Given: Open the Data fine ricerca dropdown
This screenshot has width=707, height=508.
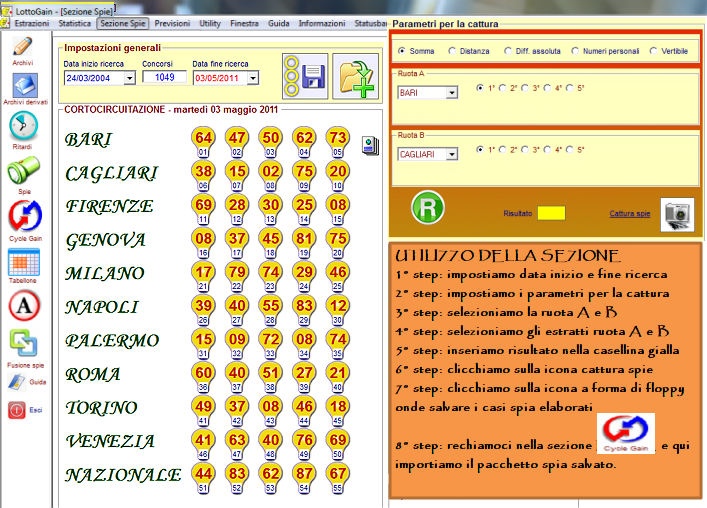Looking at the screenshot, I should click(x=253, y=78).
